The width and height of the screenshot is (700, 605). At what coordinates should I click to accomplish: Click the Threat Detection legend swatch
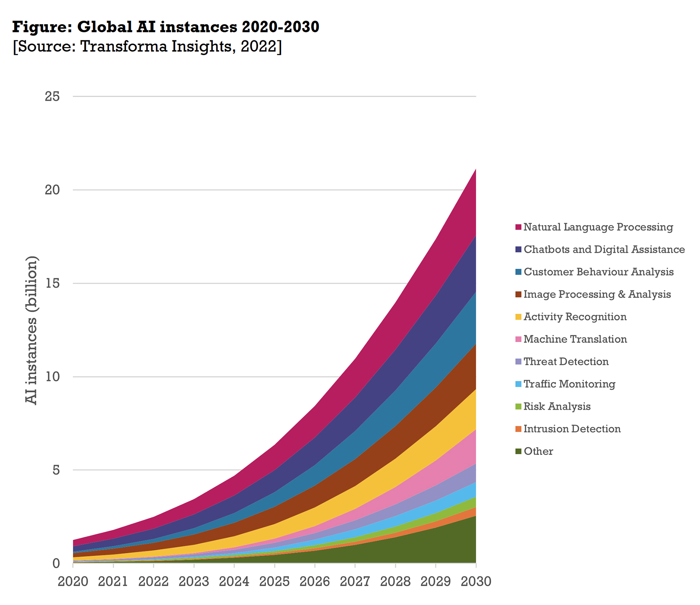(x=518, y=362)
